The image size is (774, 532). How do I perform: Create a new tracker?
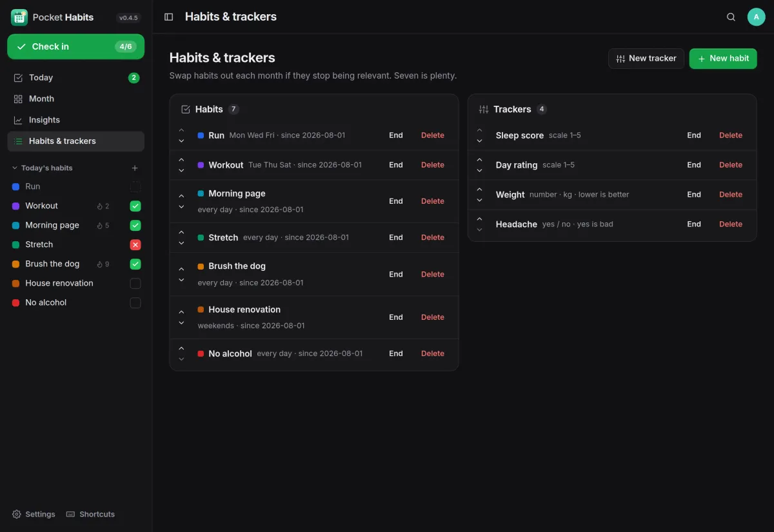point(646,58)
